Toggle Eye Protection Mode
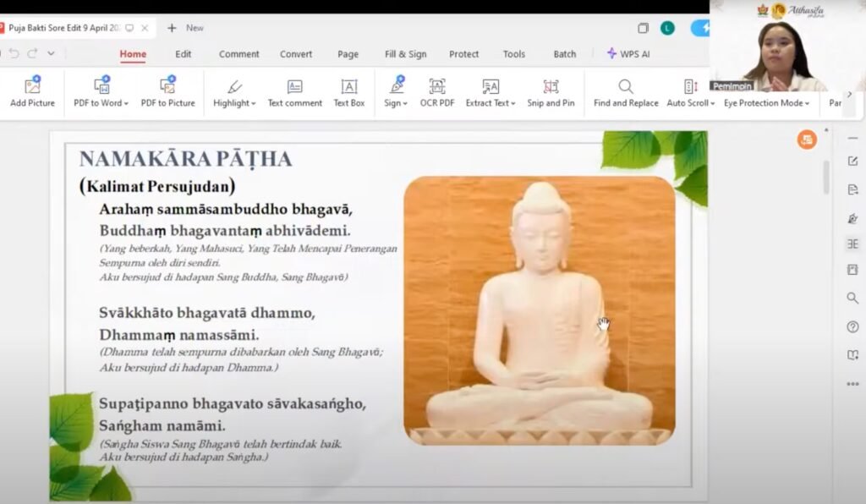The width and height of the screenshot is (866, 504). pyautogui.click(x=765, y=103)
